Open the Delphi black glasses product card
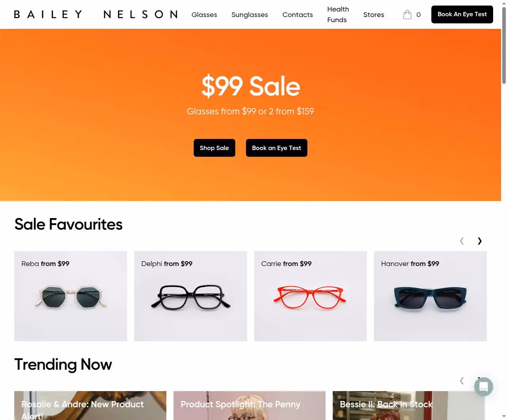 (191, 296)
